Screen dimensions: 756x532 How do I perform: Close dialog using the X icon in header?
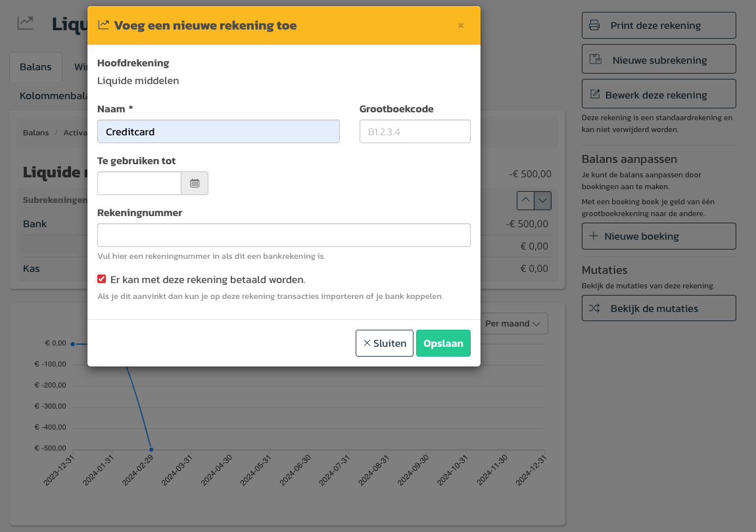pyautogui.click(x=460, y=26)
